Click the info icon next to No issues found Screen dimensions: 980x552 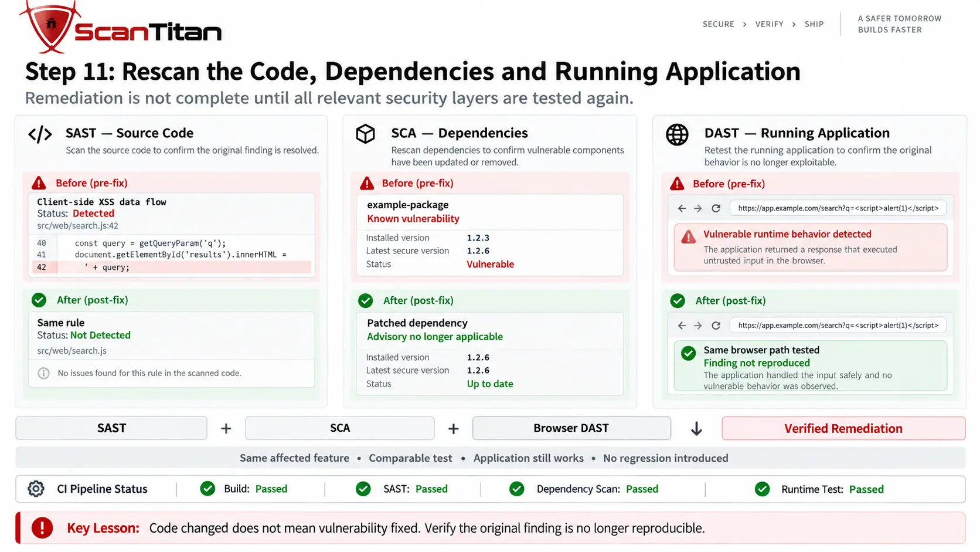point(43,373)
